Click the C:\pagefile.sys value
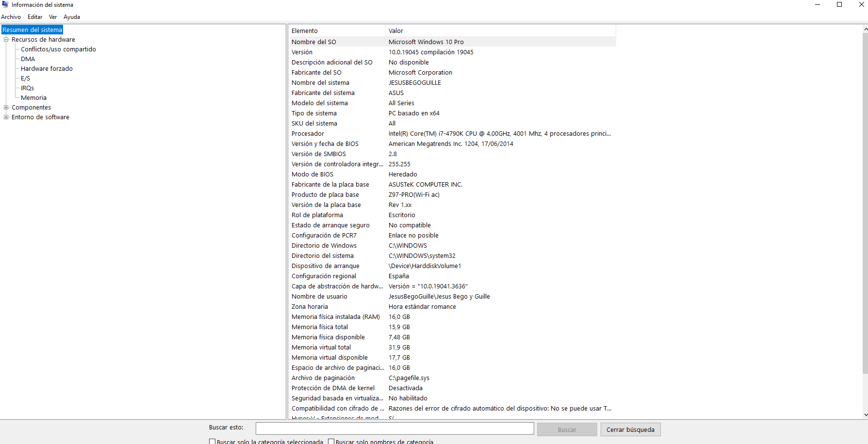 409,378
